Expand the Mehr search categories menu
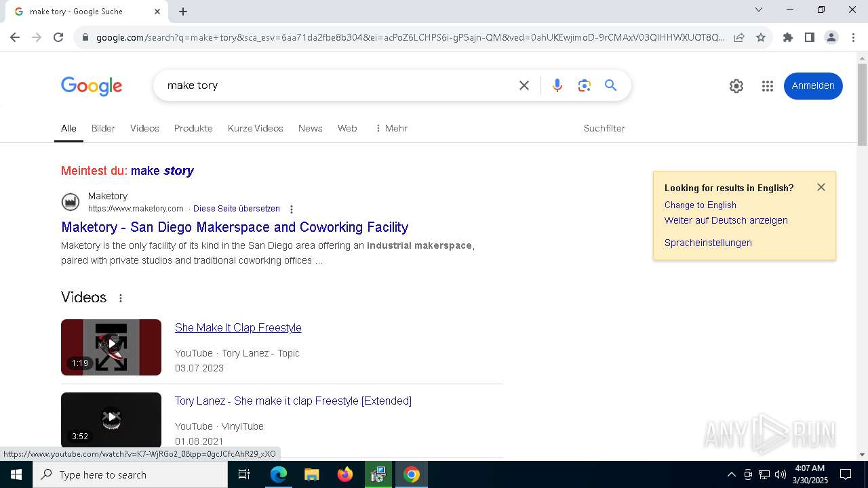868x488 pixels. click(391, 128)
